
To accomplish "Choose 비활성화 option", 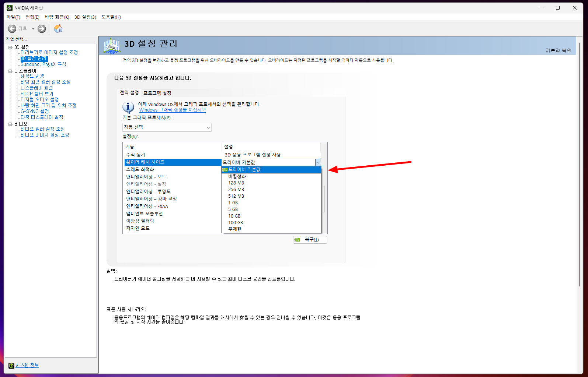I will click(x=271, y=176).
